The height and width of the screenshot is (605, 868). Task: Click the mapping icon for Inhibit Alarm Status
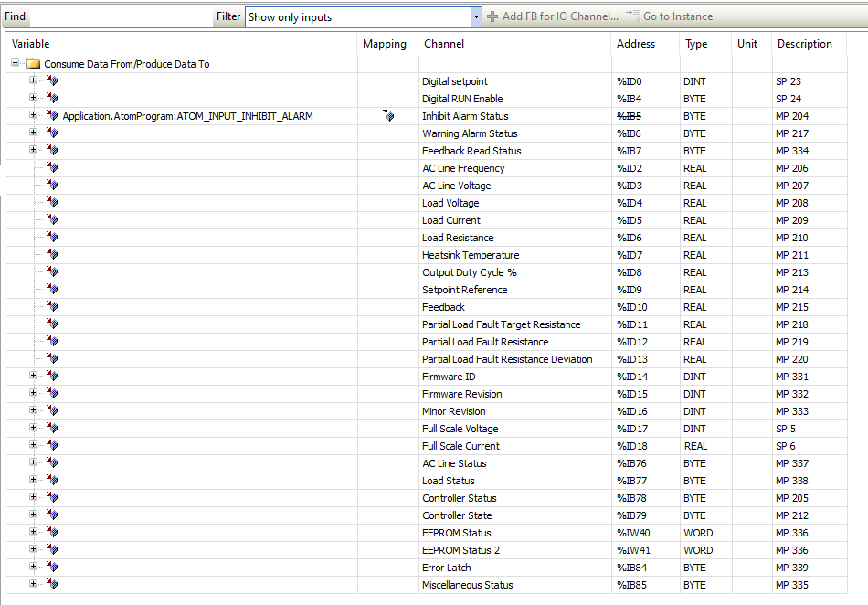coord(388,116)
